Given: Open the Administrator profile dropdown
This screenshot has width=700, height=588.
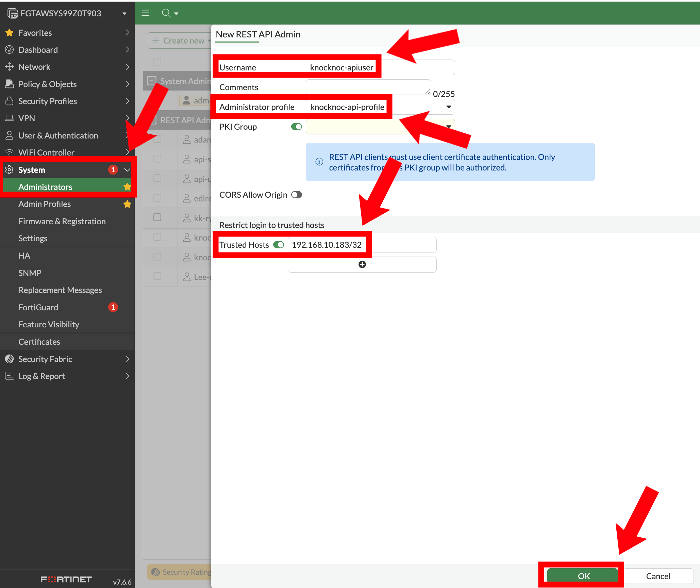Looking at the screenshot, I should (x=449, y=107).
